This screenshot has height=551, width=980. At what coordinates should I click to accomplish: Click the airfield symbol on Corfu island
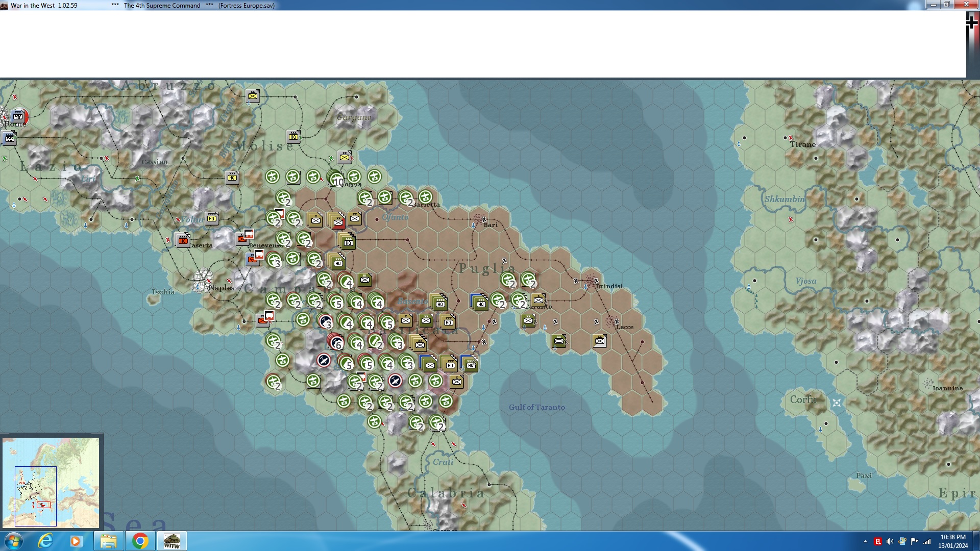pos(837,403)
